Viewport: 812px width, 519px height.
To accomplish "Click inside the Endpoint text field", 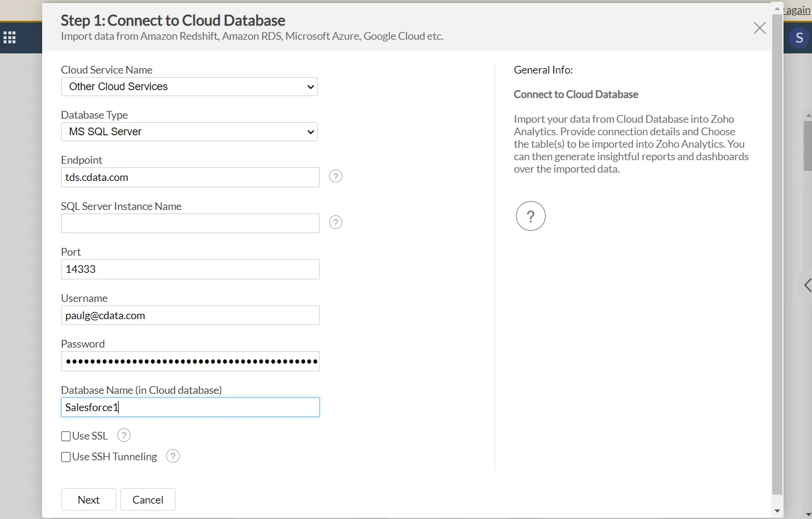I will coord(190,177).
